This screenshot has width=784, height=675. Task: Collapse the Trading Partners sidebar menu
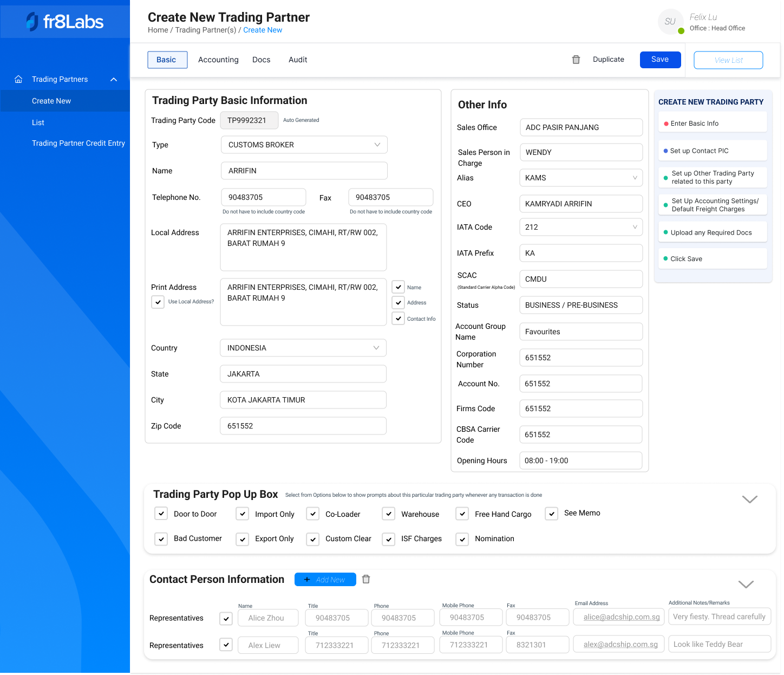pos(114,79)
